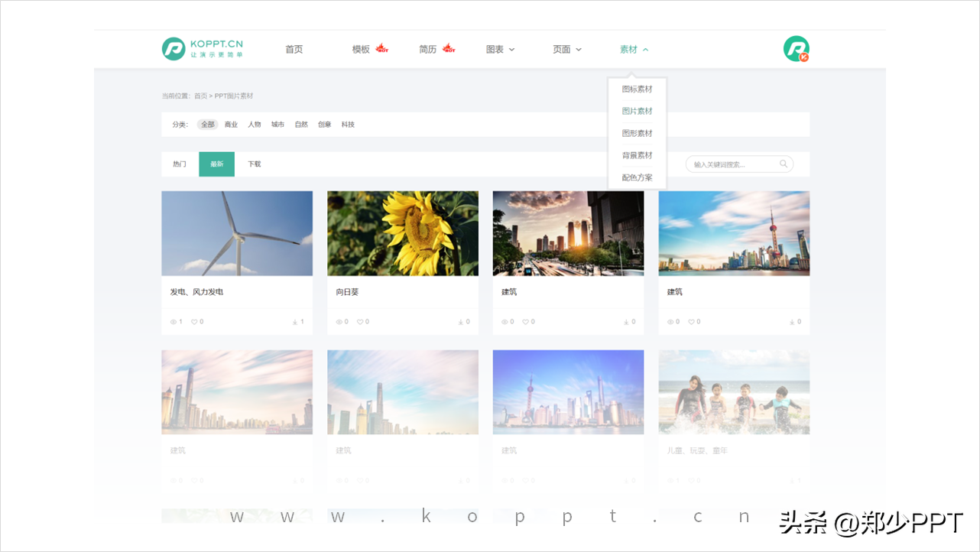
Task: Open sunset street buildings thumbnail
Action: (x=568, y=233)
